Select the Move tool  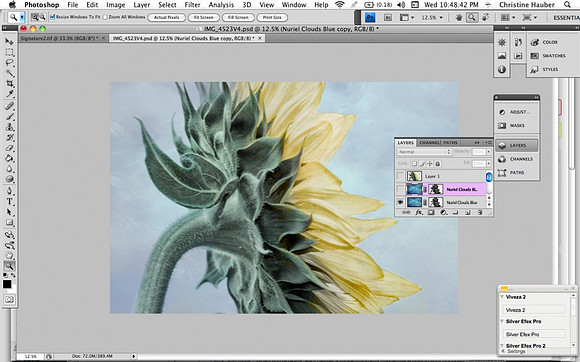[x=9, y=42]
